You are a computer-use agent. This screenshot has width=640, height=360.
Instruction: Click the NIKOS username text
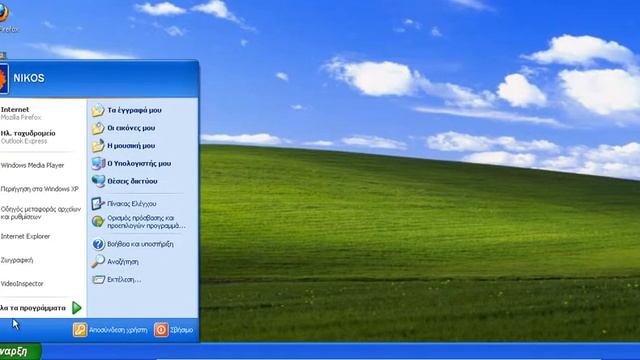(29, 78)
